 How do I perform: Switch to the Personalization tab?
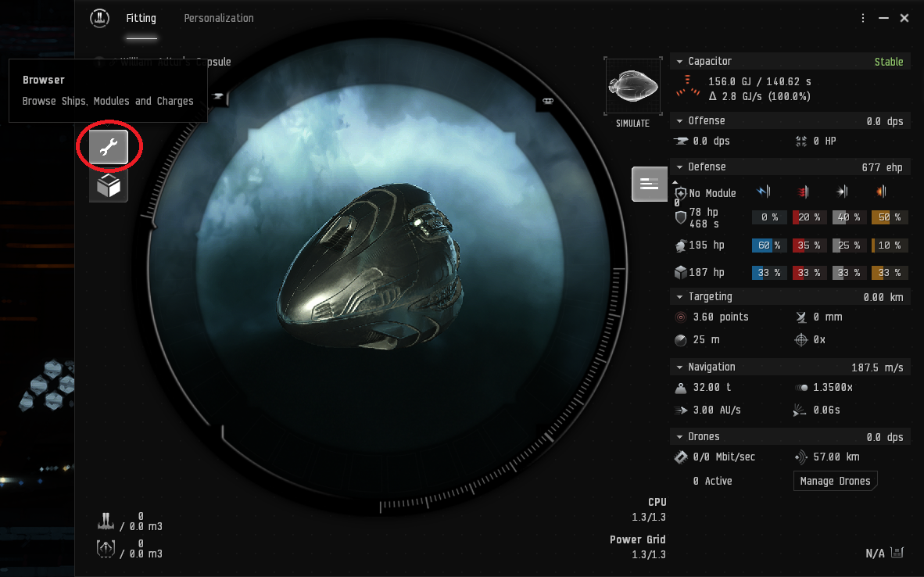coord(219,18)
